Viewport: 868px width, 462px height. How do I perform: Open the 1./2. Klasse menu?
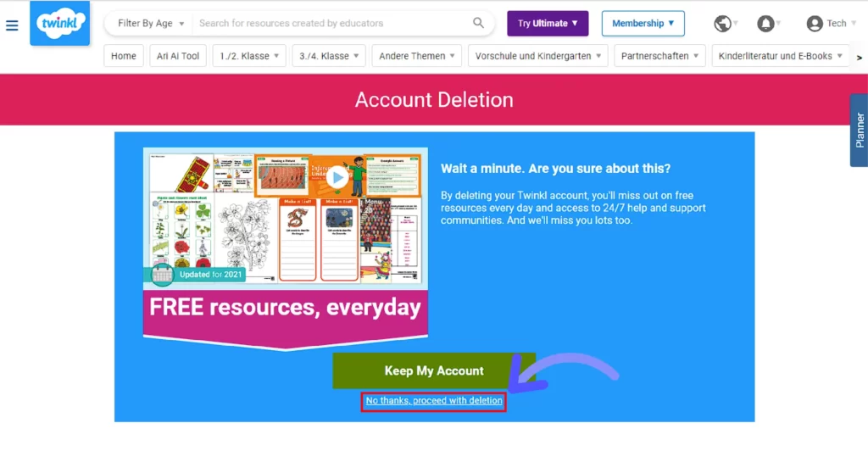click(249, 56)
